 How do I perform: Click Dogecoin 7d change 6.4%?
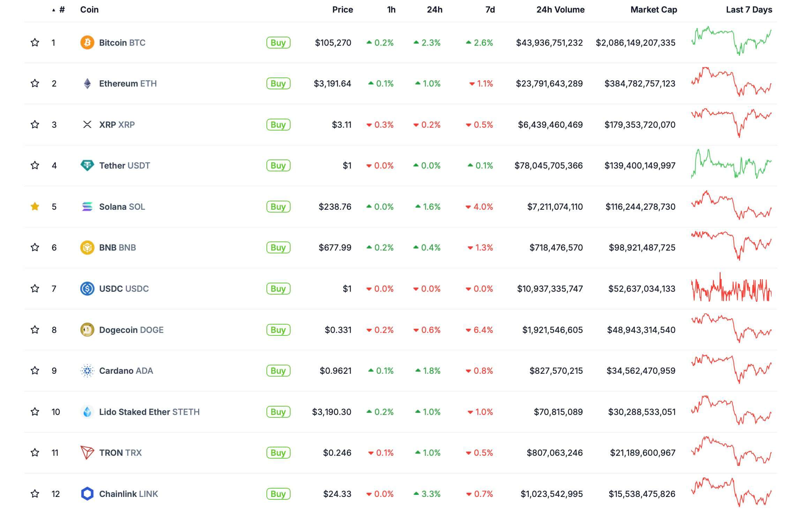pos(479,330)
